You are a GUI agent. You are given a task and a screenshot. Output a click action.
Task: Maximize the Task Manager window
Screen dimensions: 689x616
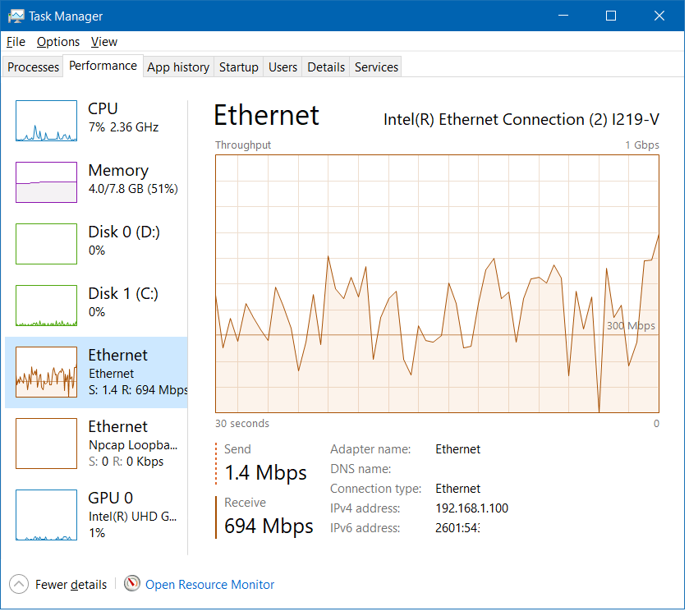(x=611, y=16)
